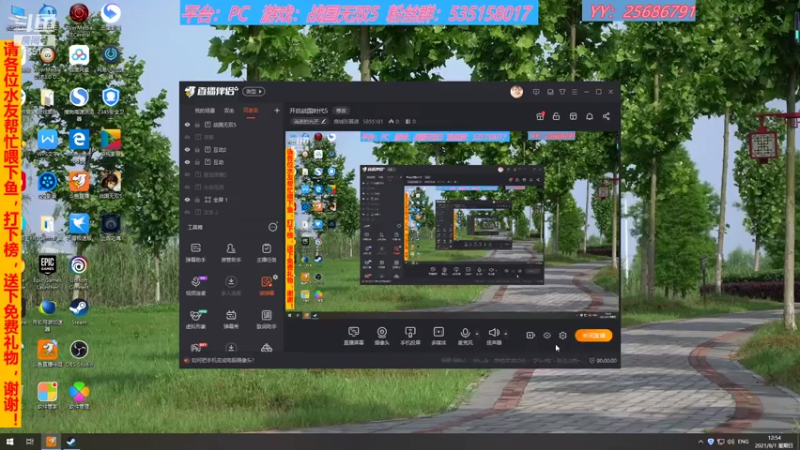Open the mode pill beside app logo
800x450 pixels.
(x=254, y=91)
